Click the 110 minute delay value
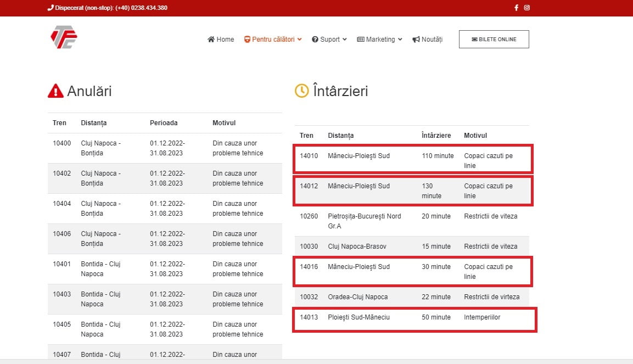 438,156
